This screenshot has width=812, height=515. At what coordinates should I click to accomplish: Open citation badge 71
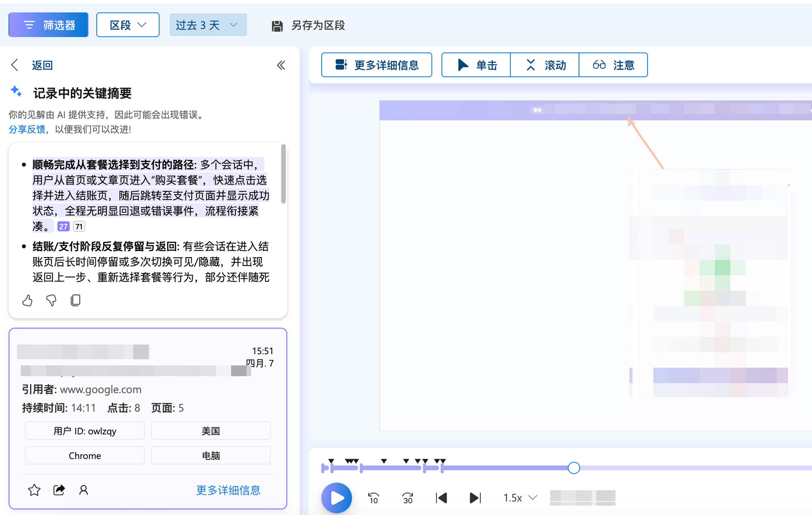point(79,227)
